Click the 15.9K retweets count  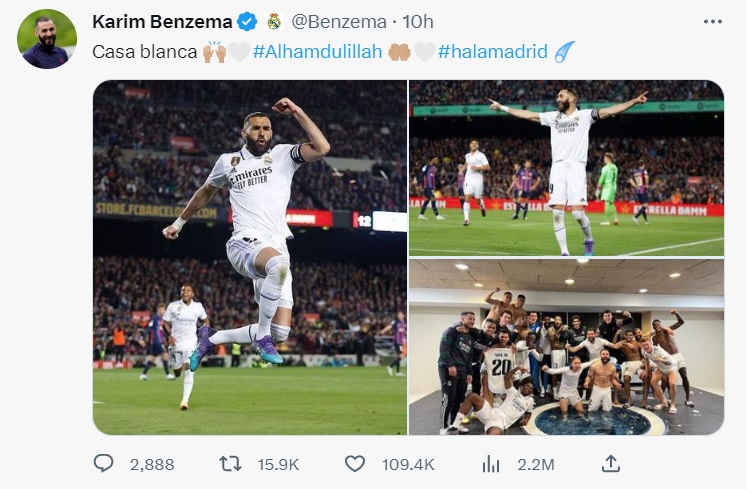(278, 464)
